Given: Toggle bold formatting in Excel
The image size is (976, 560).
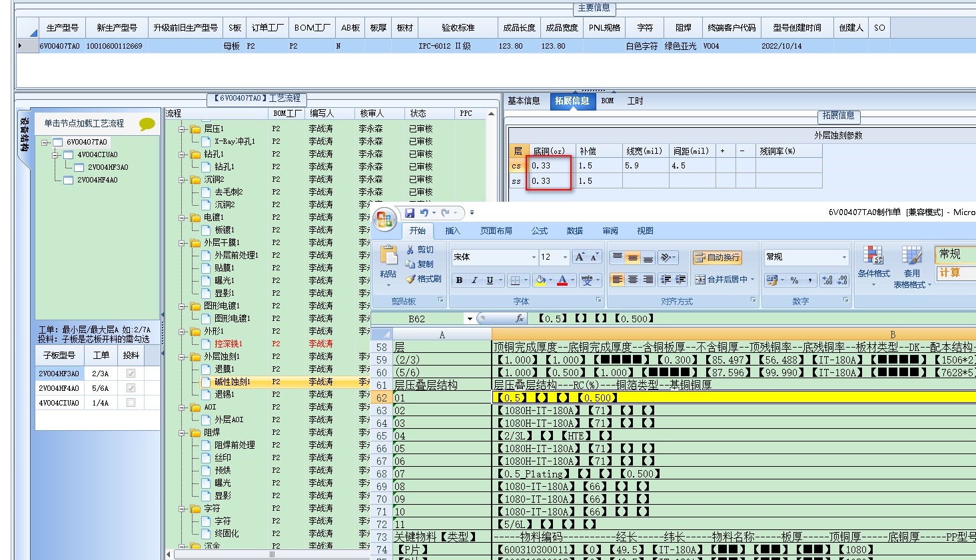Looking at the screenshot, I should 459,280.
